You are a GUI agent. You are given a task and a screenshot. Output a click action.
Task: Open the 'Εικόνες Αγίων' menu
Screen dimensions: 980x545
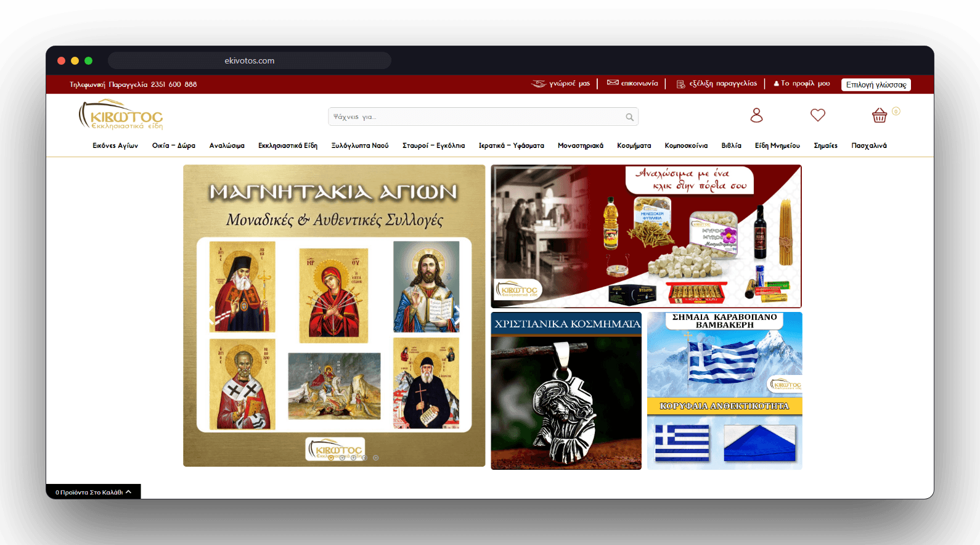click(115, 146)
